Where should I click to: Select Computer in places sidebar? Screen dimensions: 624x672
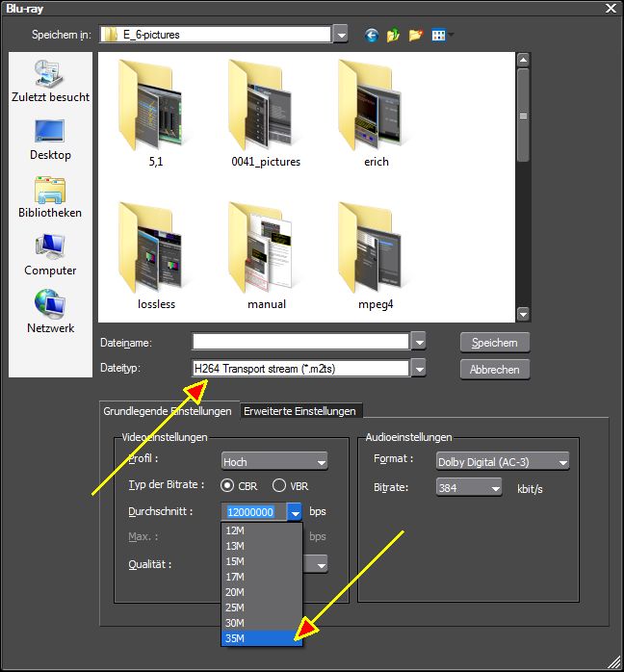coord(50,255)
